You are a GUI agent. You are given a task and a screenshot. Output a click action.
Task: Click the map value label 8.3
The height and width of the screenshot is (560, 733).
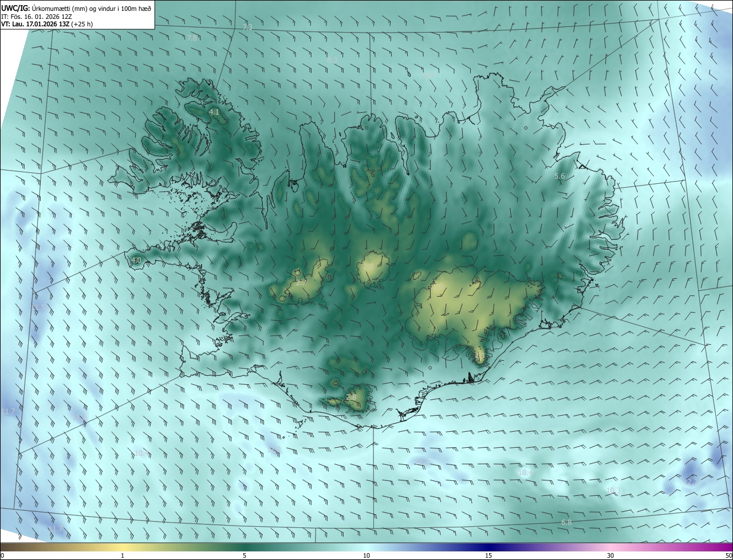332,60
